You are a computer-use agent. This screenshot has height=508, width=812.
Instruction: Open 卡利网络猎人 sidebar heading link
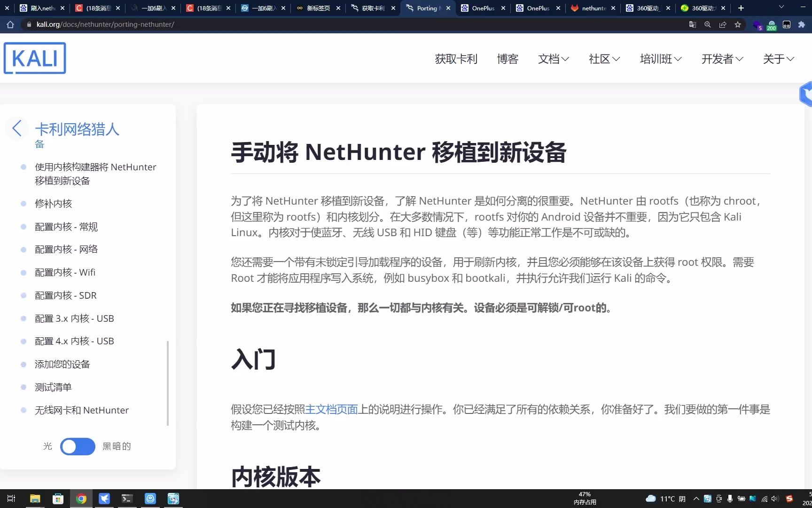pos(77,129)
